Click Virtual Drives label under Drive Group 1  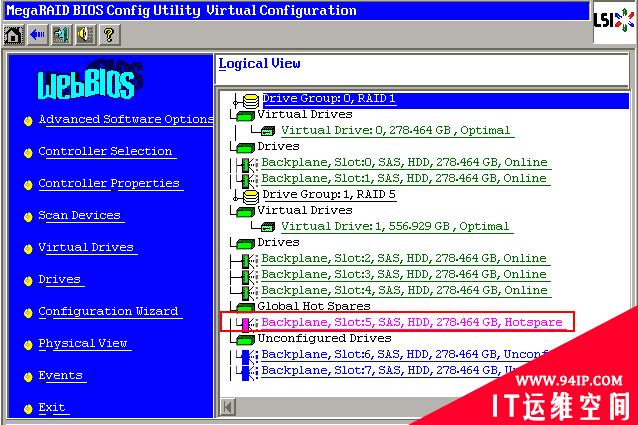point(305,210)
